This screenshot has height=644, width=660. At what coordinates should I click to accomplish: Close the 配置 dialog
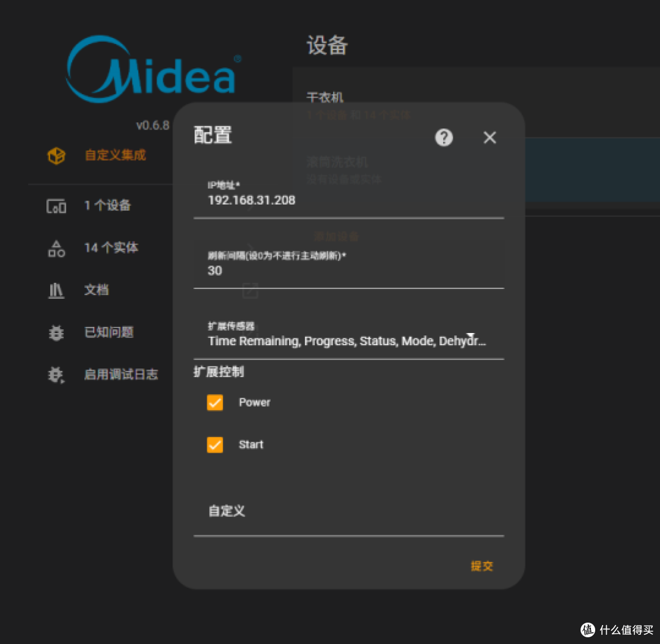490,137
